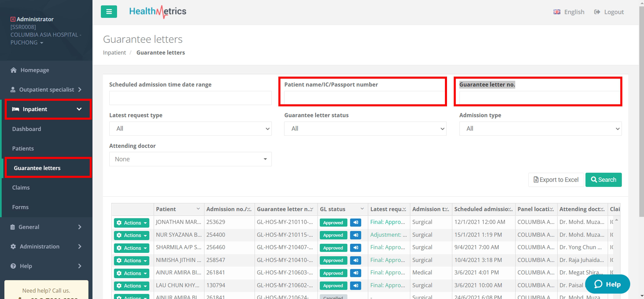Image resolution: width=644 pixels, height=299 pixels.
Task: Click Export to Excel button
Action: click(x=556, y=180)
